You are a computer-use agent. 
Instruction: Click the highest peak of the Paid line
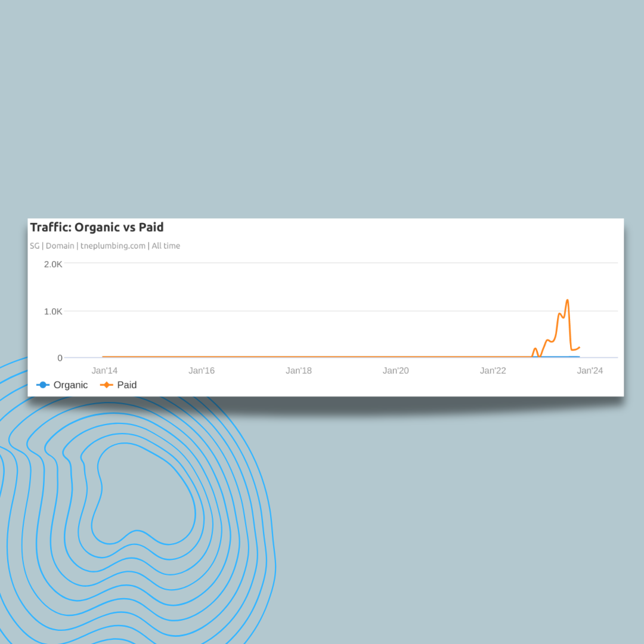[x=567, y=300]
